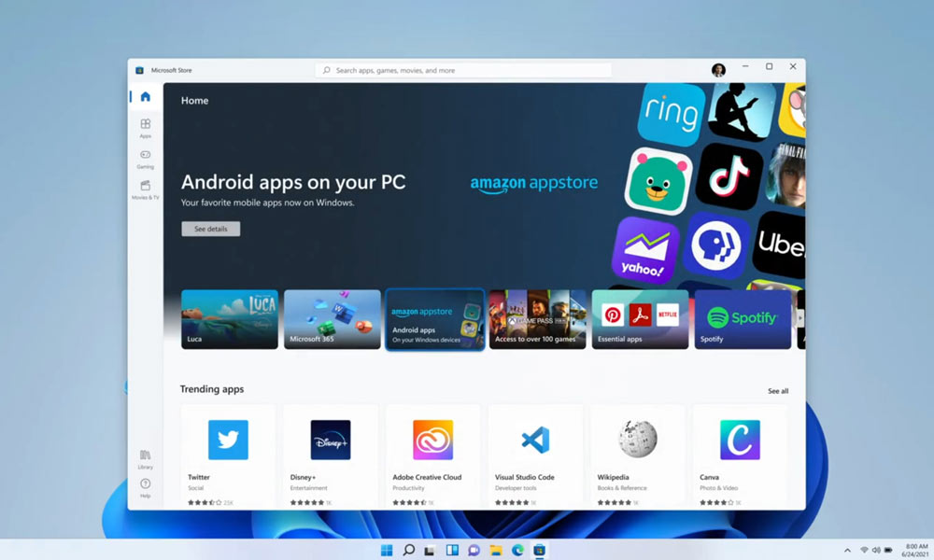Screen dimensions: 934x560
Task: Click the Ring app icon in banner
Action: point(672,114)
